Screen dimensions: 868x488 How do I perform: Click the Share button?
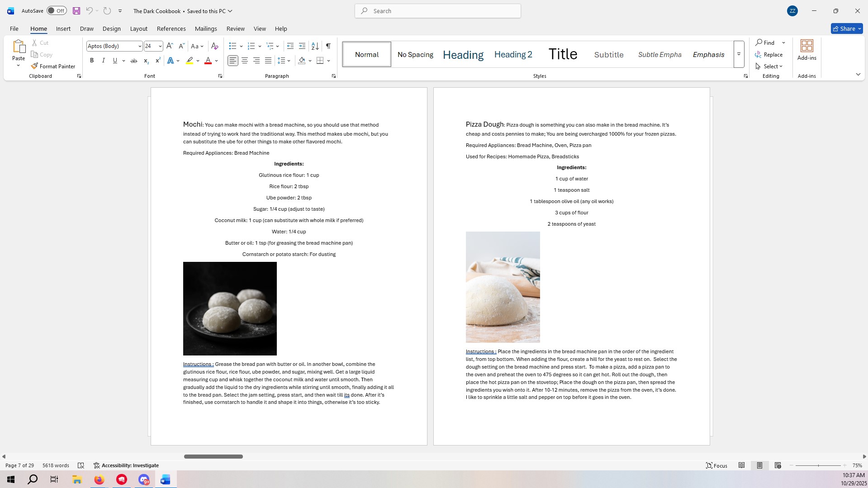[x=846, y=28]
